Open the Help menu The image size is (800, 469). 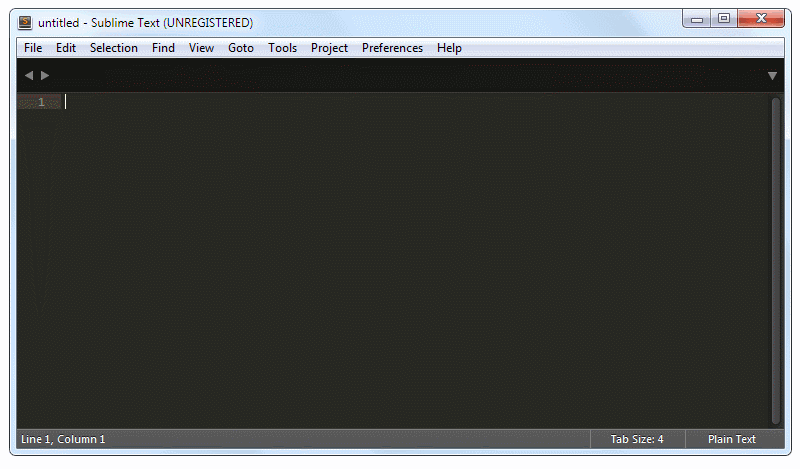click(449, 48)
